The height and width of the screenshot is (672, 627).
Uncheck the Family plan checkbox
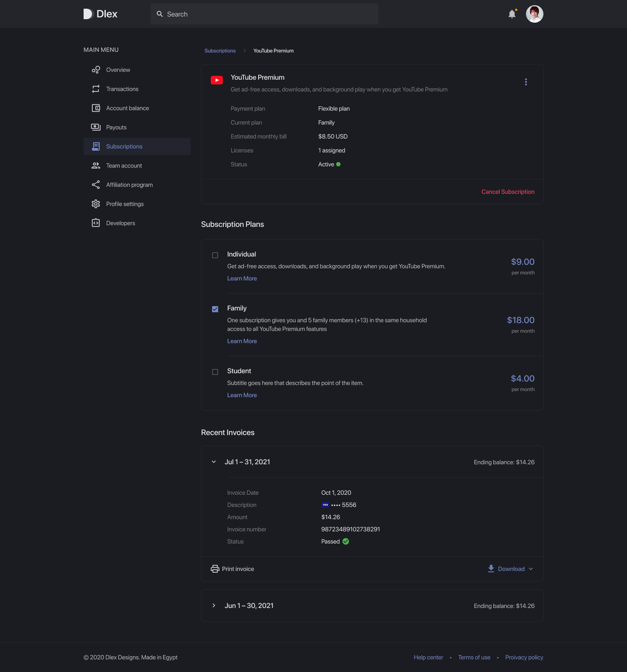tap(215, 309)
